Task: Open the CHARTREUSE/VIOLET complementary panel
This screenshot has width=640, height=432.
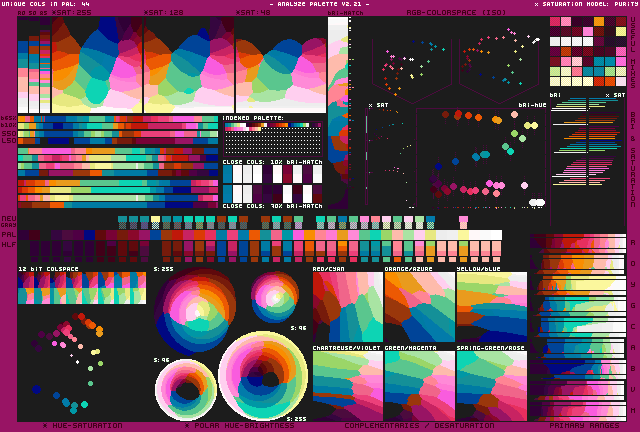Action: pyautogui.click(x=348, y=386)
